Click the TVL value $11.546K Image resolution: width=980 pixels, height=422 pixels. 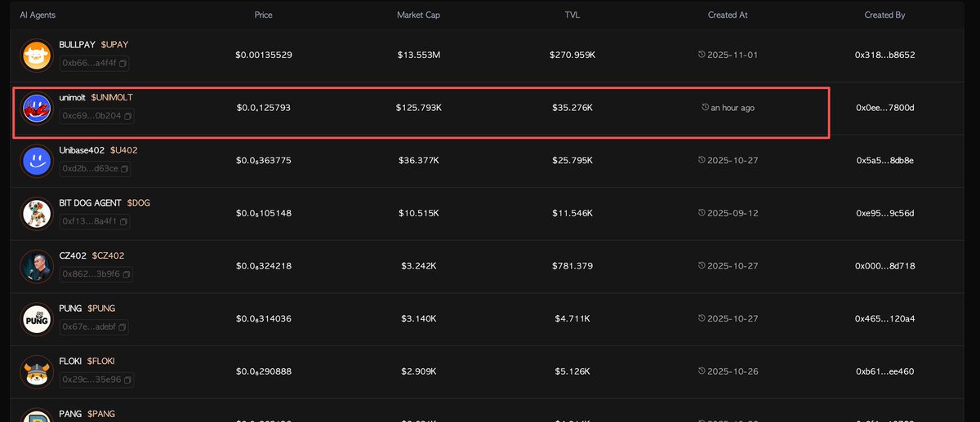pos(572,213)
